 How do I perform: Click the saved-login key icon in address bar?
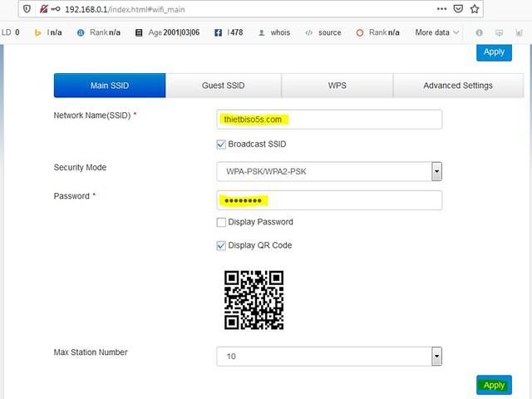point(56,9)
